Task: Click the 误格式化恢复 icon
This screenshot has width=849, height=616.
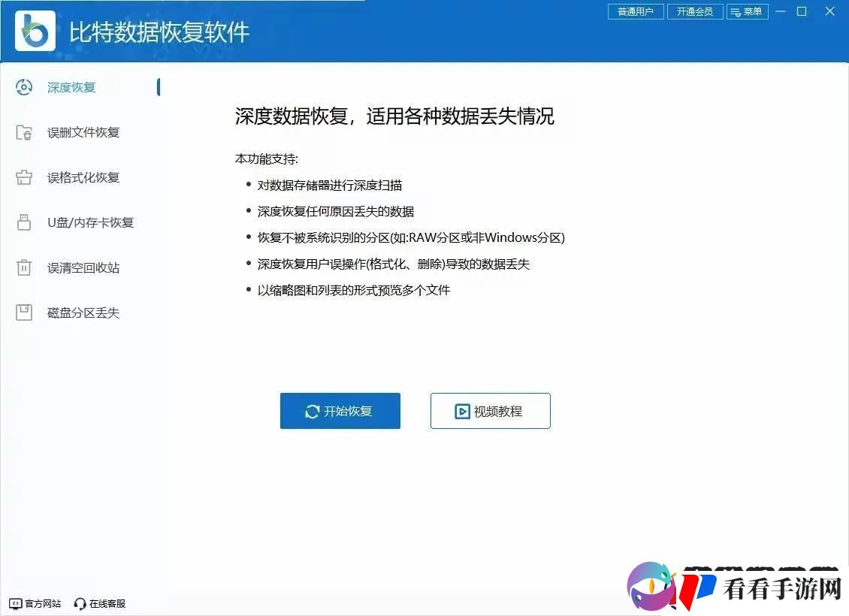Action: point(24,177)
